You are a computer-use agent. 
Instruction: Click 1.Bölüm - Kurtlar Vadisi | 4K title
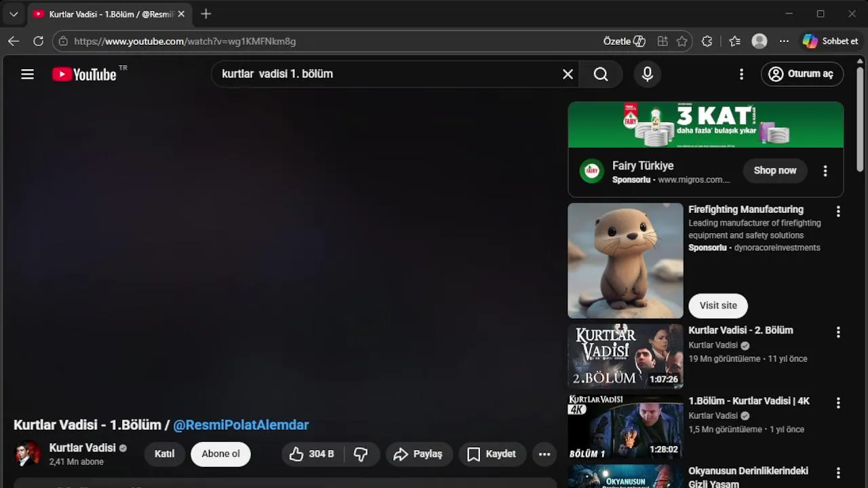[749, 401]
